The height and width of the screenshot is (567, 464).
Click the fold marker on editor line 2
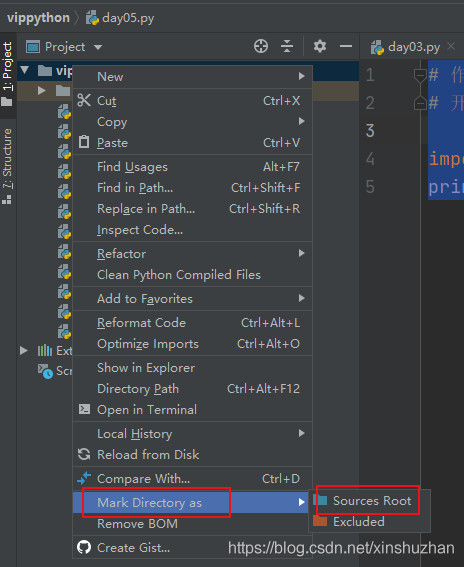(x=420, y=103)
